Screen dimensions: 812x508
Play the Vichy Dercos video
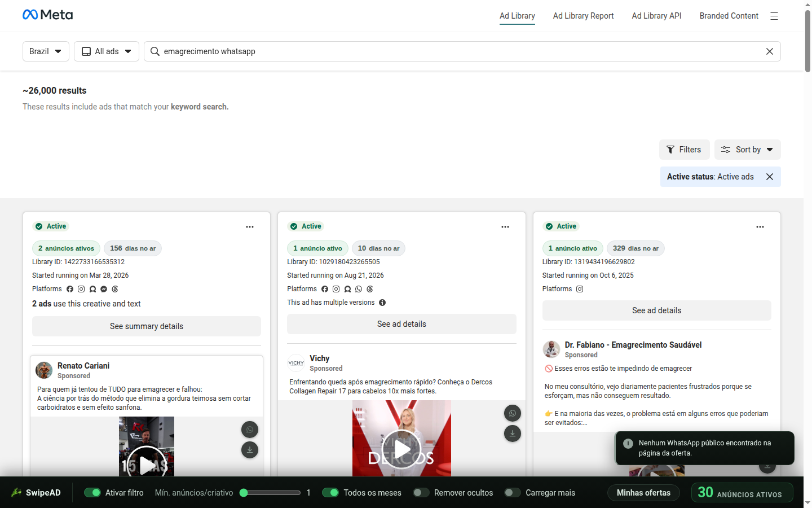click(401, 449)
